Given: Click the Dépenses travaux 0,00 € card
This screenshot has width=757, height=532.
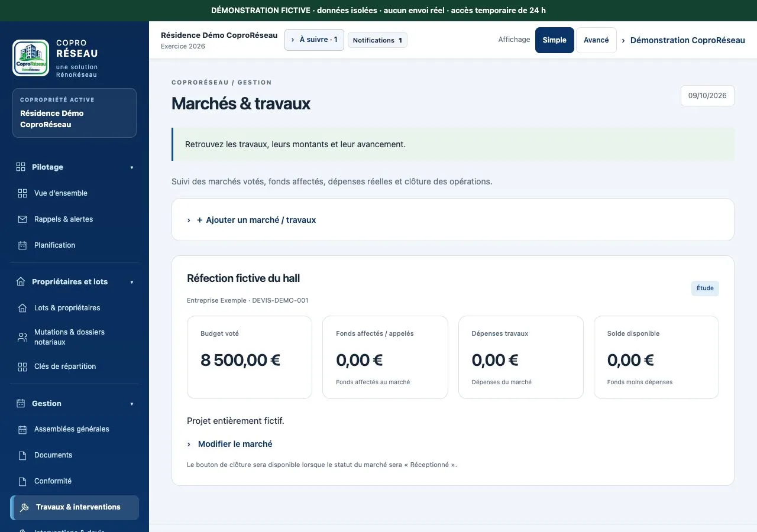Looking at the screenshot, I should pos(521,357).
